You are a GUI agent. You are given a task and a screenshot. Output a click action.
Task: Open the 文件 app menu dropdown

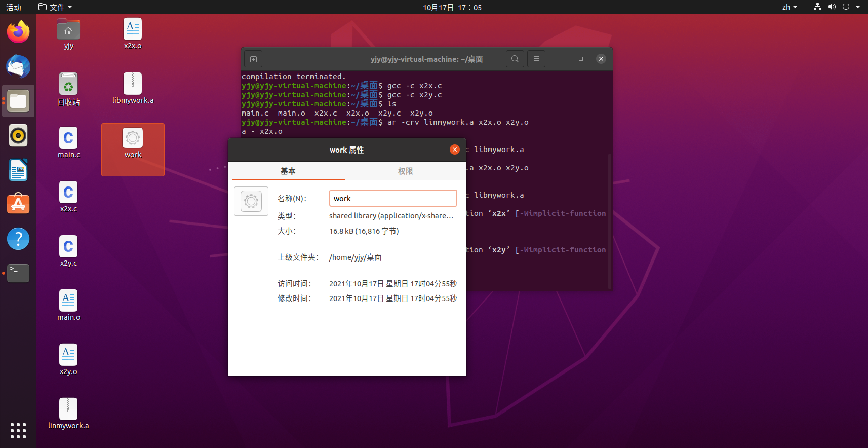pyautogui.click(x=55, y=7)
